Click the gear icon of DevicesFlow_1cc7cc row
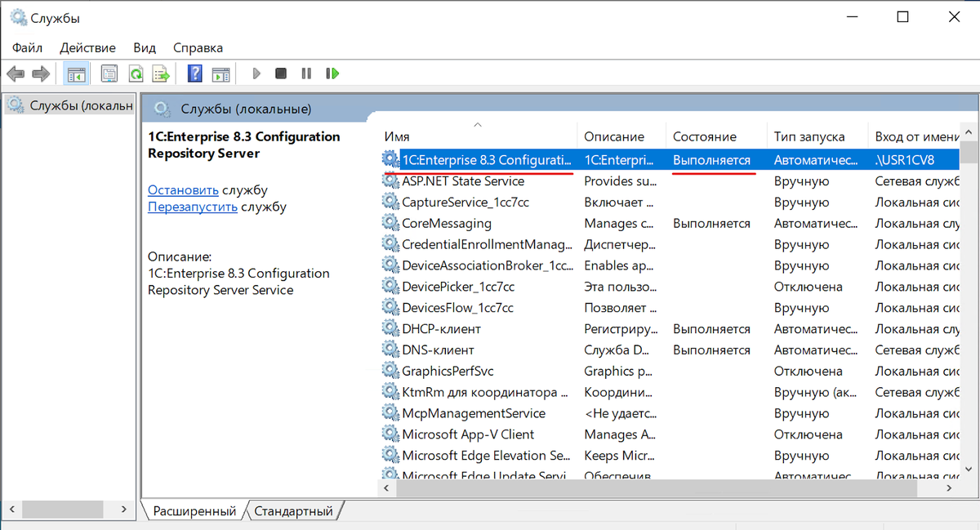Screen dimensions: 980x530 coord(390,308)
